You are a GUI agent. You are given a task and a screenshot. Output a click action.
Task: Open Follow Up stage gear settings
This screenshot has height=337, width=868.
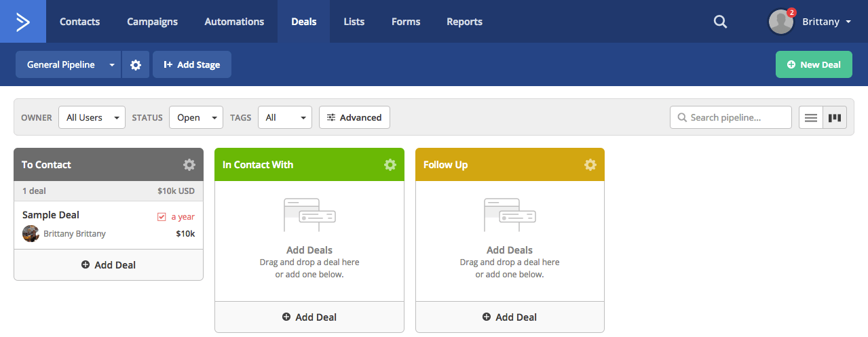click(x=590, y=165)
